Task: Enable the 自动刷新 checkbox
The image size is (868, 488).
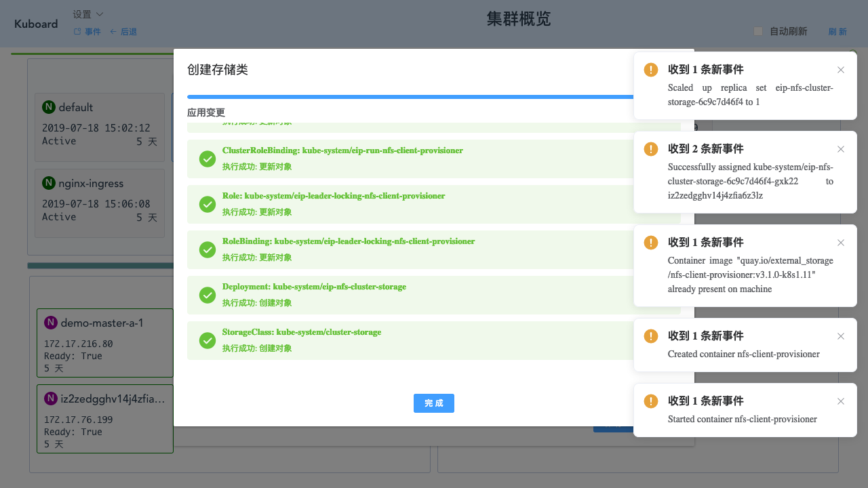Action: tap(758, 31)
